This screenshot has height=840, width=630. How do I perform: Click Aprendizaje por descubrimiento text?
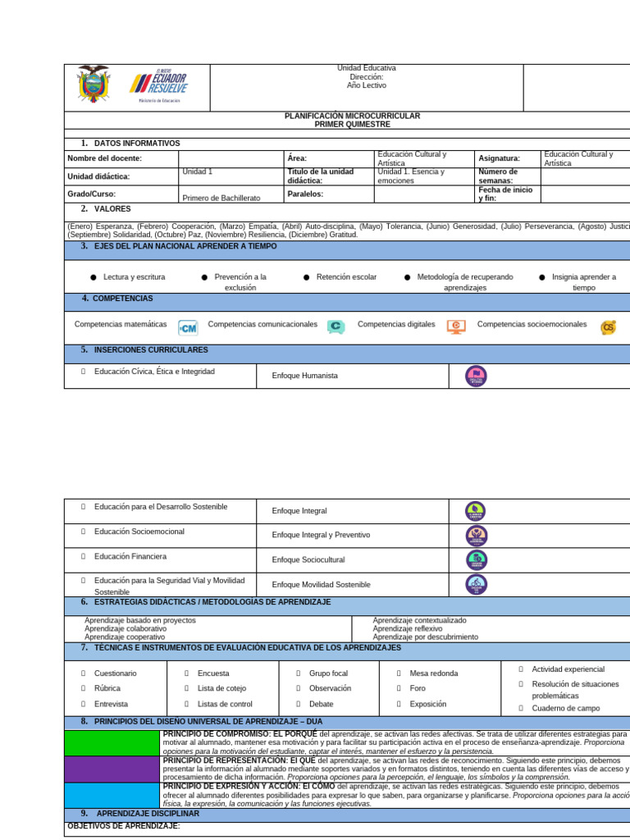coord(426,637)
